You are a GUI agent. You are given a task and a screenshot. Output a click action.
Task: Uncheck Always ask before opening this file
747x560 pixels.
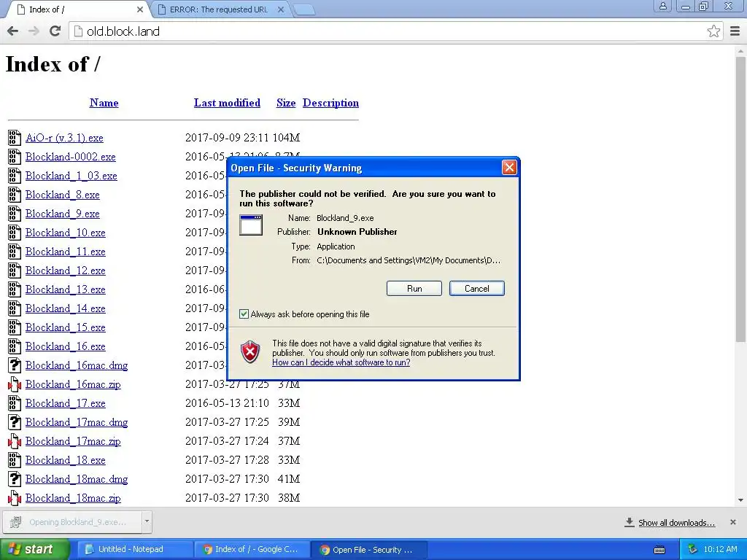tap(244, 314)
